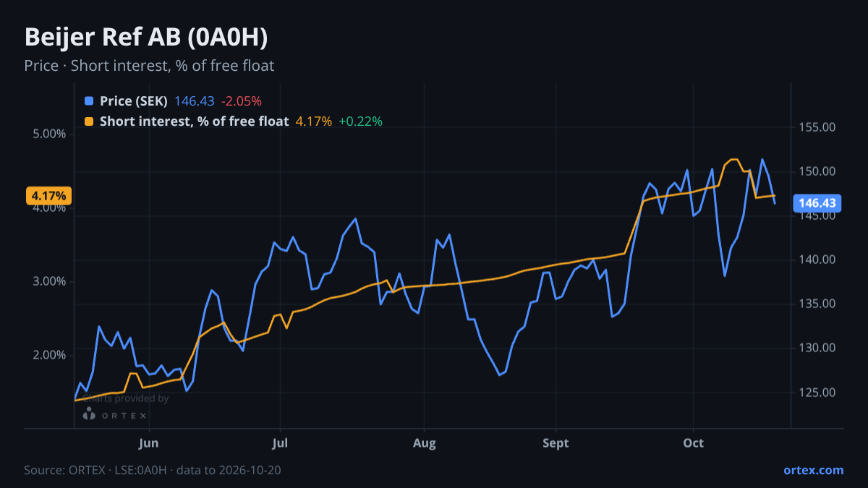Click the 155.00 right axis label
This screenshot has height=488, width=868.
pos(817,127)
